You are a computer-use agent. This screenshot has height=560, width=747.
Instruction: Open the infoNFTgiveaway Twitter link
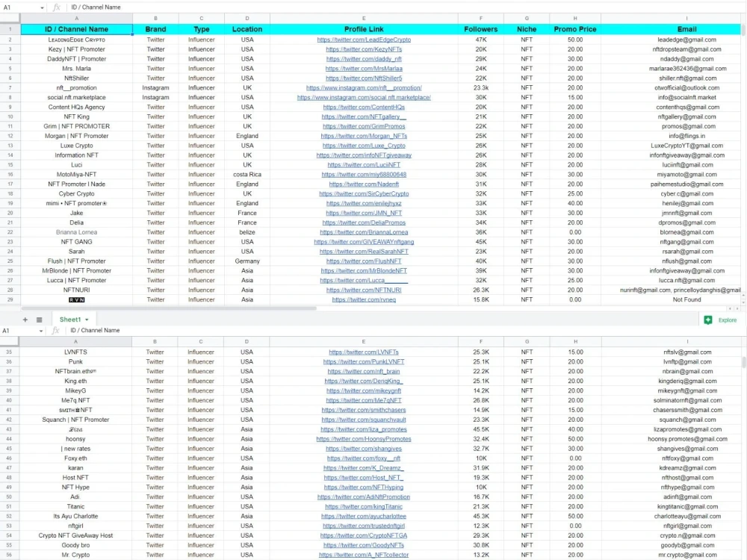(364, 155)
